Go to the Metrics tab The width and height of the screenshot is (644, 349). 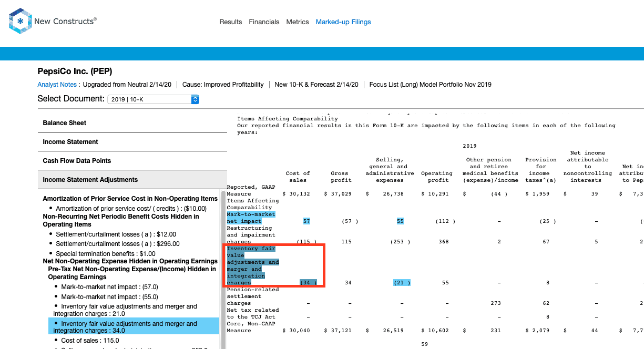pyautogui.click(x=298, y=22)
